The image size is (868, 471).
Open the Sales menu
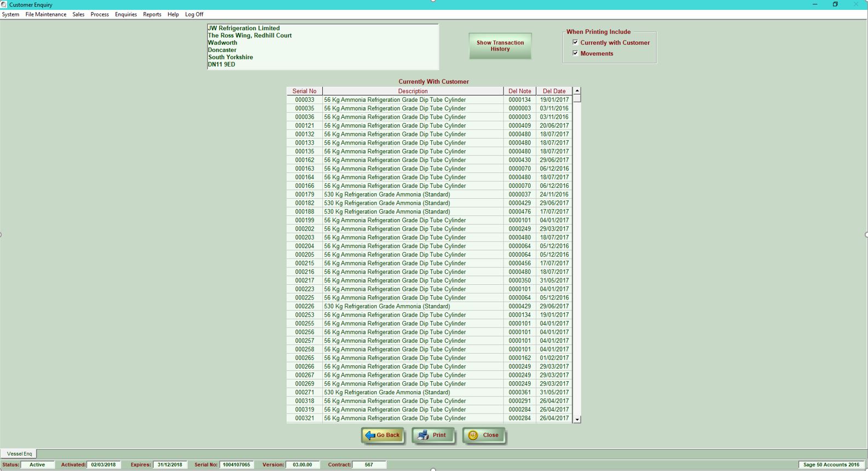click(78, 14)
